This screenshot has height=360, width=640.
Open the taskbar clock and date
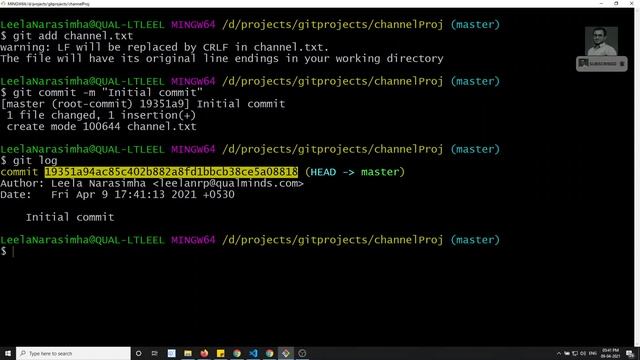click(611, 353)
